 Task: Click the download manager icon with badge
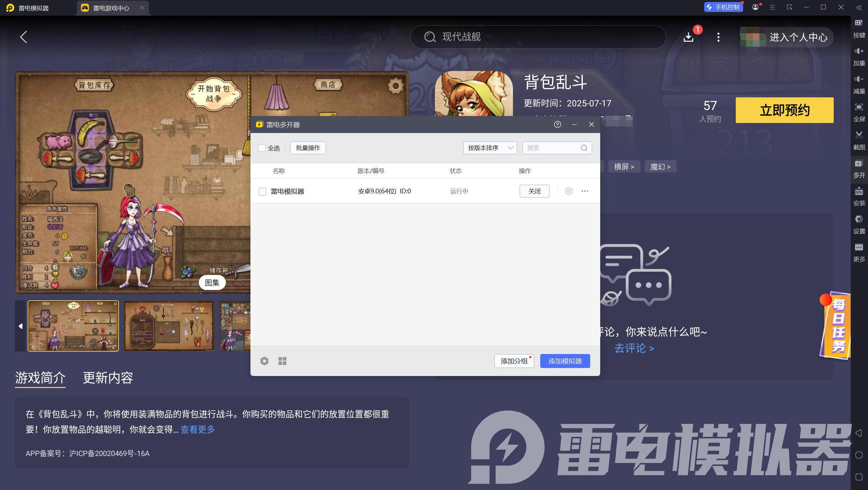(688, 37)
